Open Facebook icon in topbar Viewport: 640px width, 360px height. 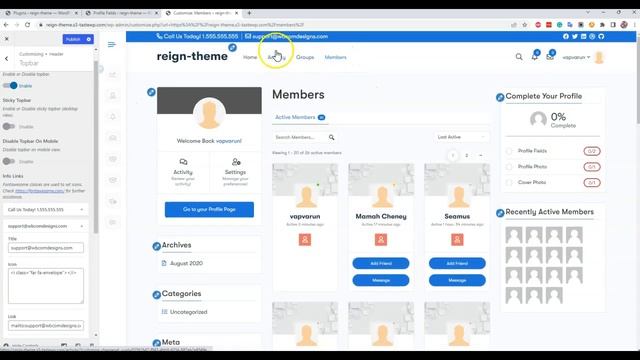566,36
